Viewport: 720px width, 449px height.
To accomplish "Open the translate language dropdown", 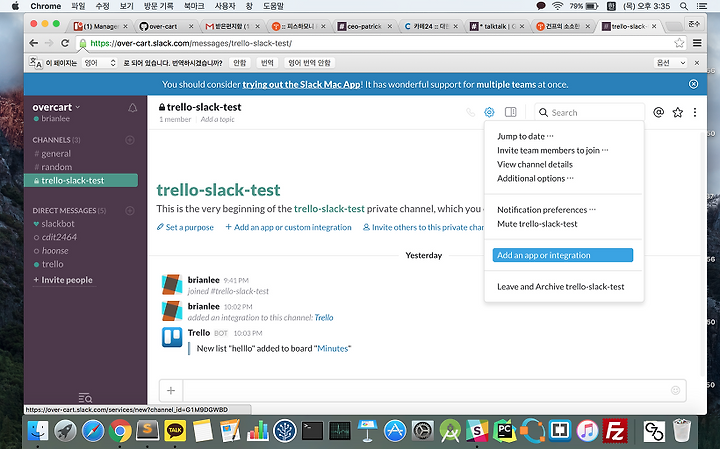I will tap(100, 63).
